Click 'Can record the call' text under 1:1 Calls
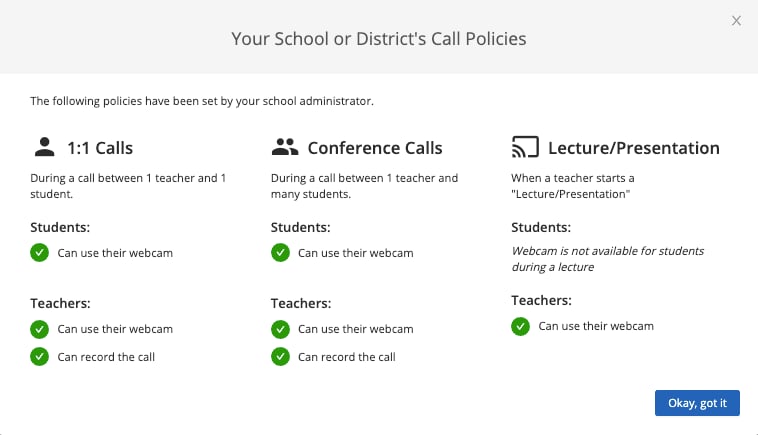The image size is (758, 435). tap(106, 357)
